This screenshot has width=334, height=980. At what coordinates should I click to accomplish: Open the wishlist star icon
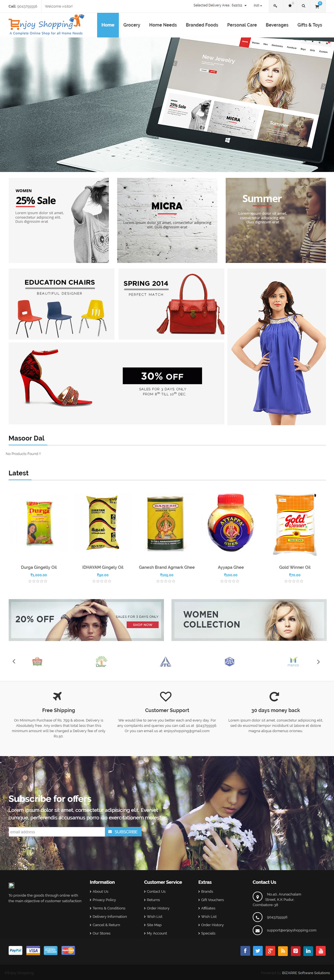[290, 6]
